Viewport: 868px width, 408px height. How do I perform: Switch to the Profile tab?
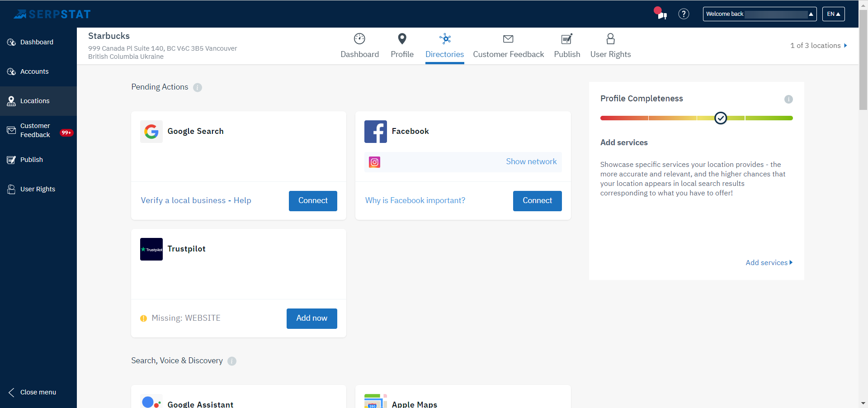pos(402,54)
